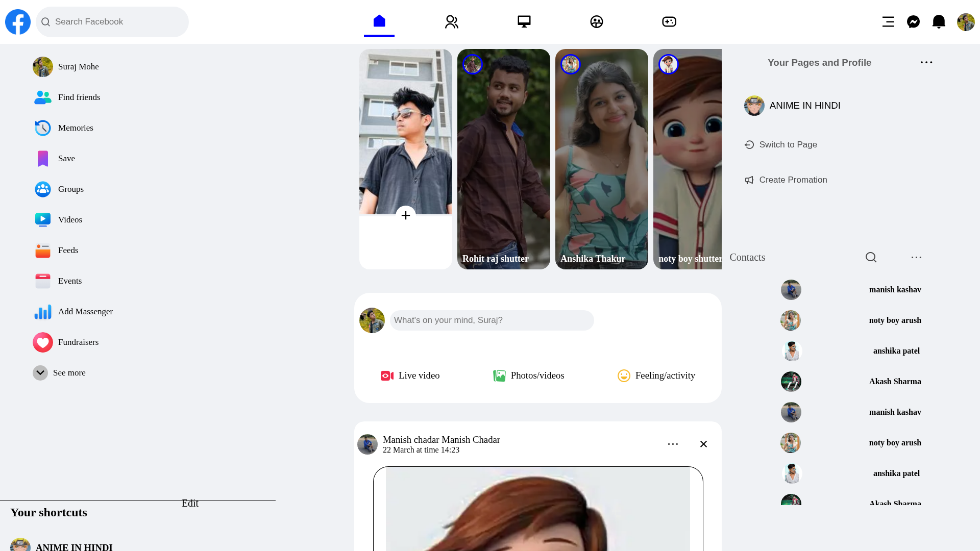This screenshot has width=980, height=551.
Task: Open the Friends tab
Action: click(x=452, y=21)
